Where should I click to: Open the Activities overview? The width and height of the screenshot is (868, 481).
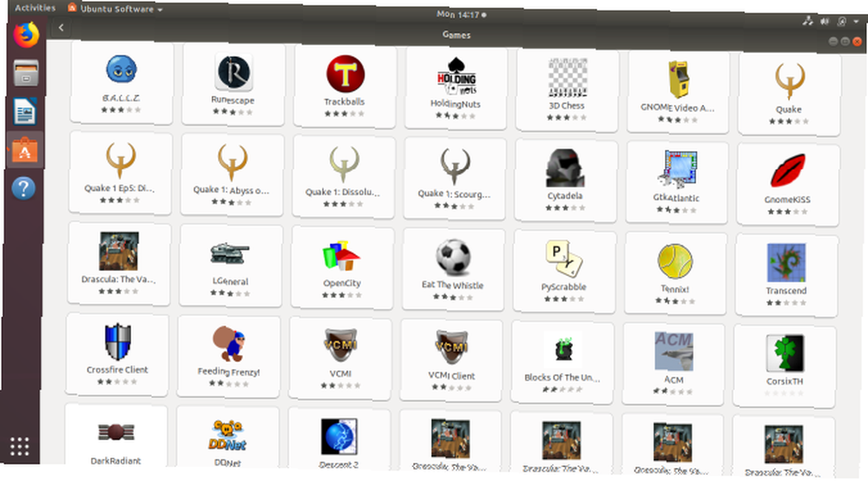[x=35, y=8]
